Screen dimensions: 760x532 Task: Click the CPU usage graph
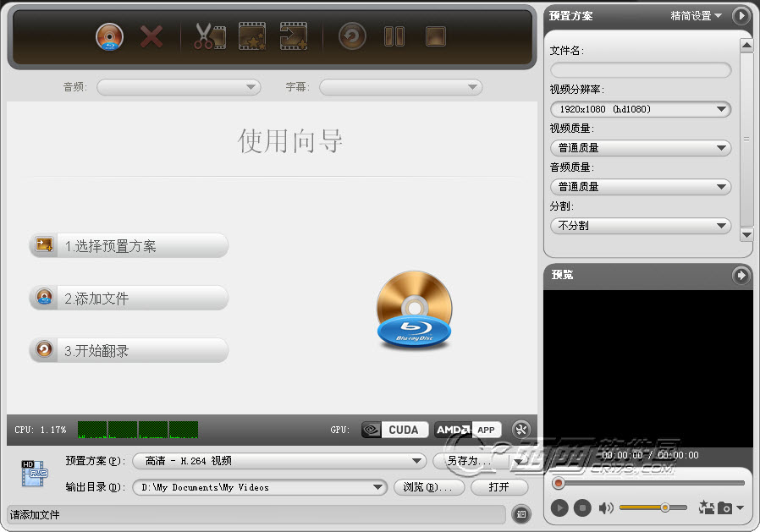pos(138,430)
